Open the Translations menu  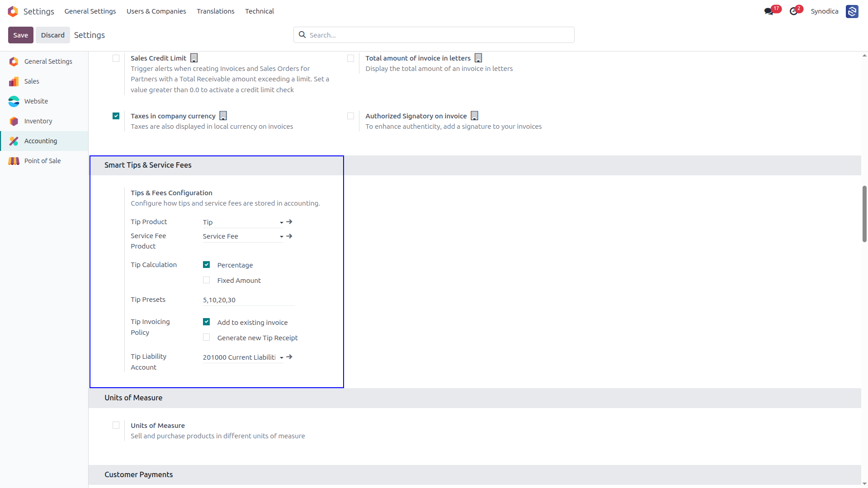coord(215,11)
